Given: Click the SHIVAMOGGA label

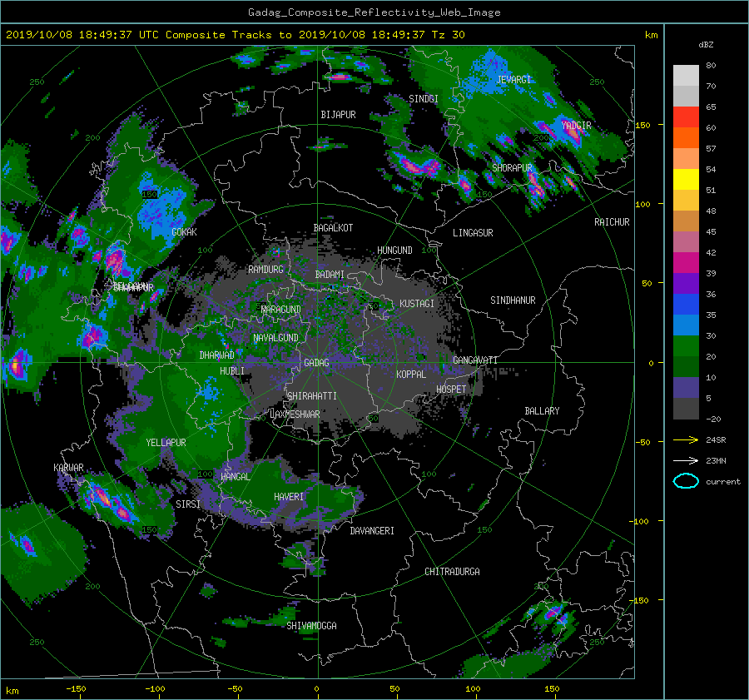Looking at the screenshot, I should click(x=311, y=626).
